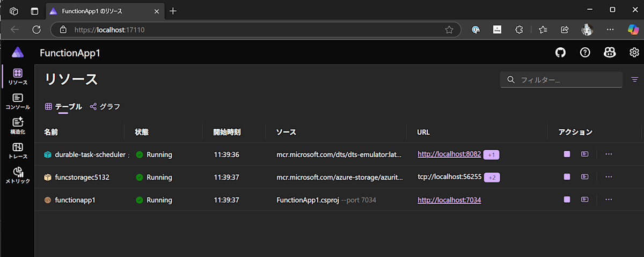Screen dimensions: 644x257
Task: Open more actions for functionapp1
Action: pos(609,200)
